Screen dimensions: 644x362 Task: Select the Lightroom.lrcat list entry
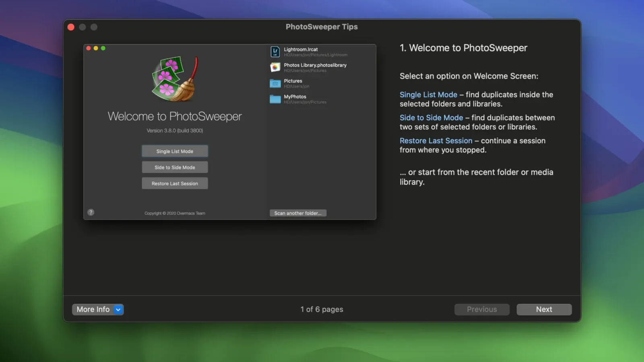pos(318,51)
